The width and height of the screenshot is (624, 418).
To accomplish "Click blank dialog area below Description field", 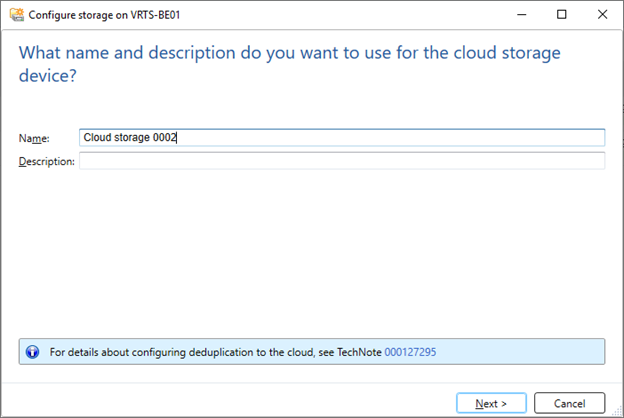I will pos(312,251).
